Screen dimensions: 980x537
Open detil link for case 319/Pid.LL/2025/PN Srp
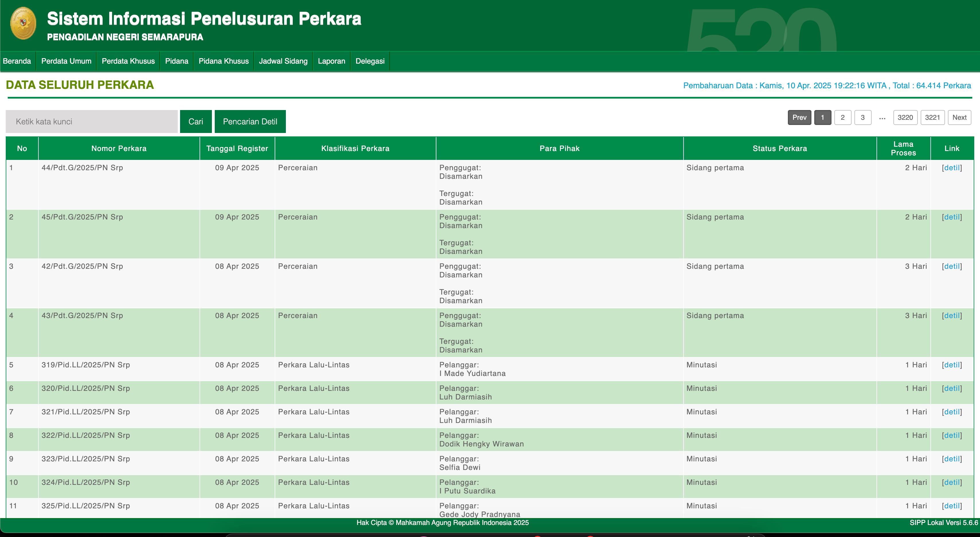pyautogui.click(x=951, y=365)
